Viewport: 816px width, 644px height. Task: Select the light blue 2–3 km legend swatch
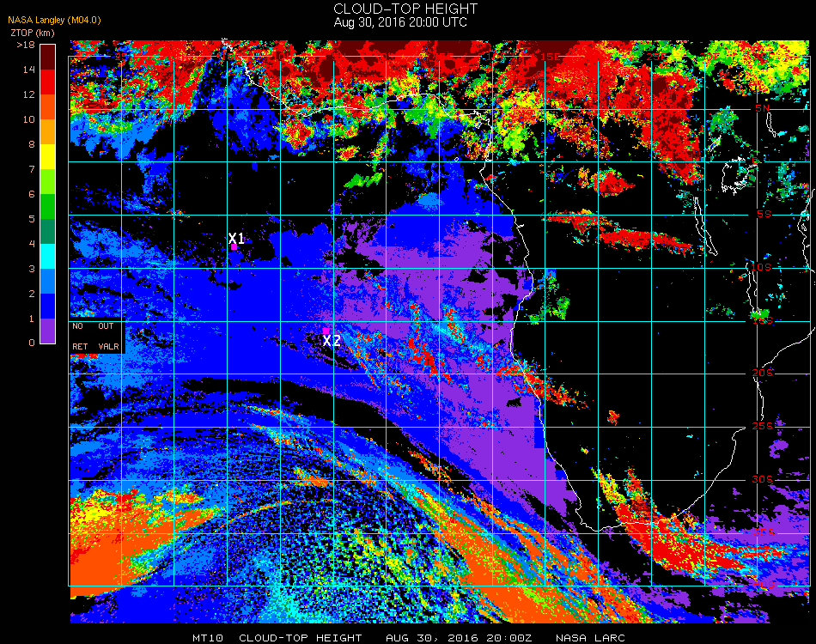pos(48,282)
